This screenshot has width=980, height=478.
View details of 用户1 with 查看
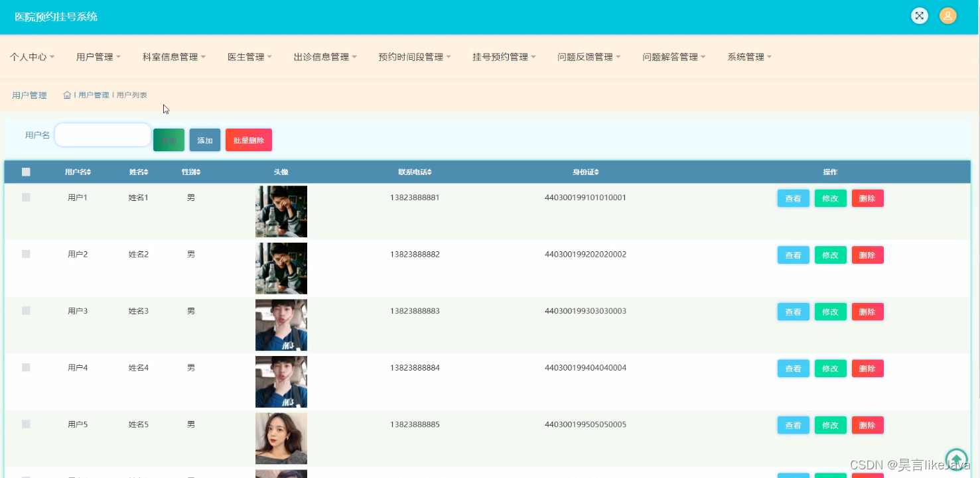click(x=794, y=198)
